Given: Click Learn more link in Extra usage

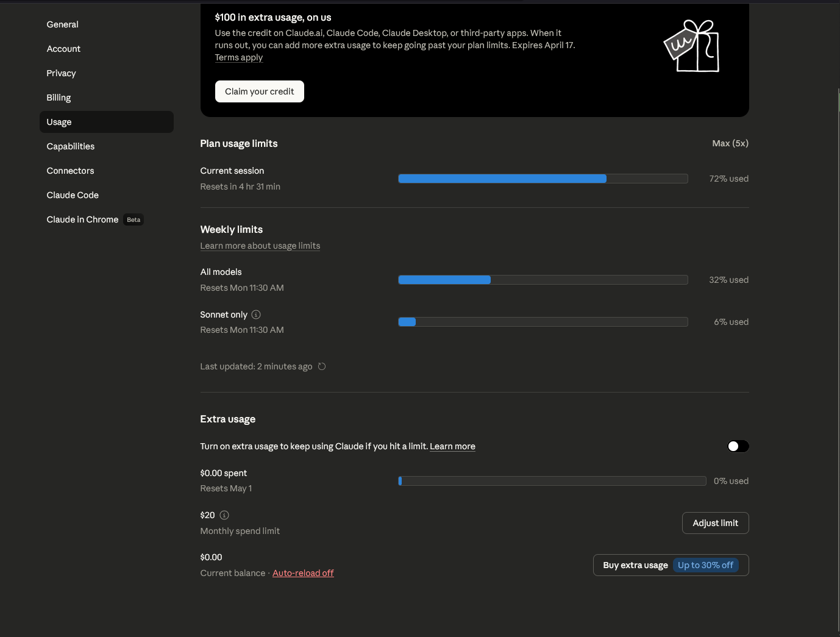Looking at the screenshot, I should [452, 446].
